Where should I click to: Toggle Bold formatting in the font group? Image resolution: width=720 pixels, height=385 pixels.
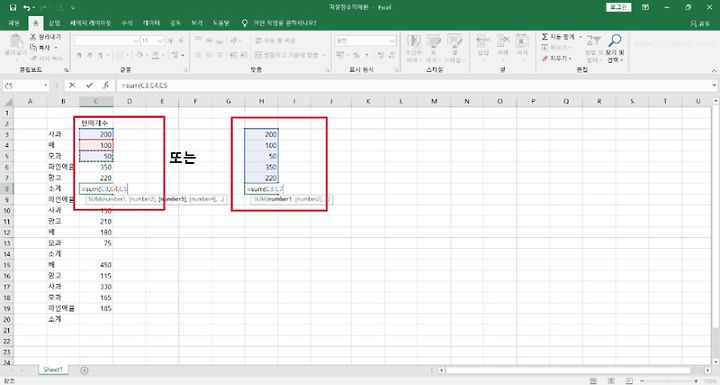click(x=79, y=55)
